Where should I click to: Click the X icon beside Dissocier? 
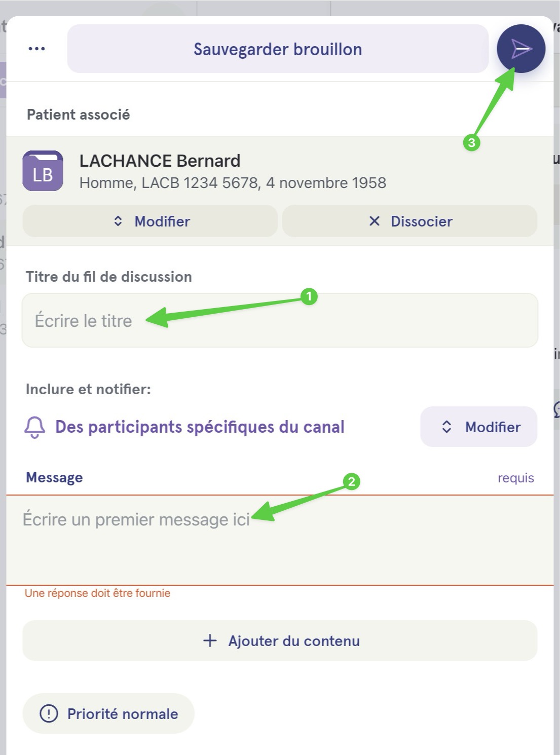tap(375, 221)
